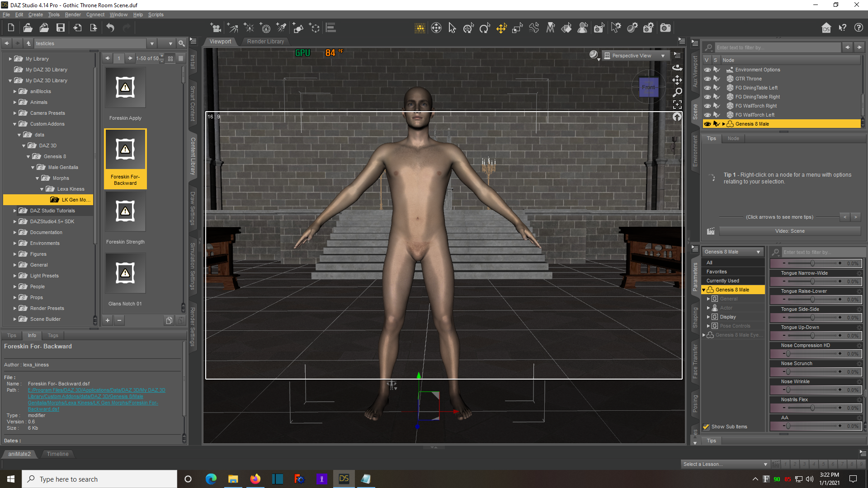Undo the last action
The image size is (868, 488).
tap(110, 28)
